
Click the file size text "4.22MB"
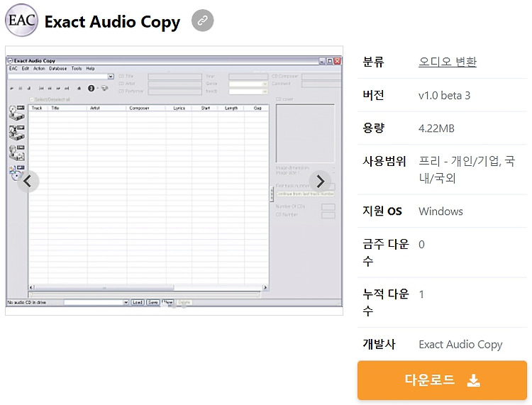point(436,128)
